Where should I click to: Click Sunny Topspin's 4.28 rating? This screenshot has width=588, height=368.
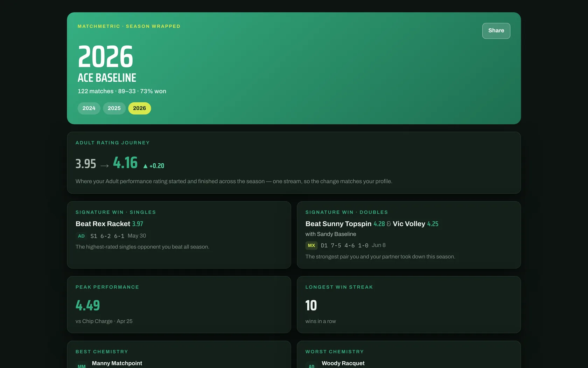pyautogui.click(x=379, y=224)
